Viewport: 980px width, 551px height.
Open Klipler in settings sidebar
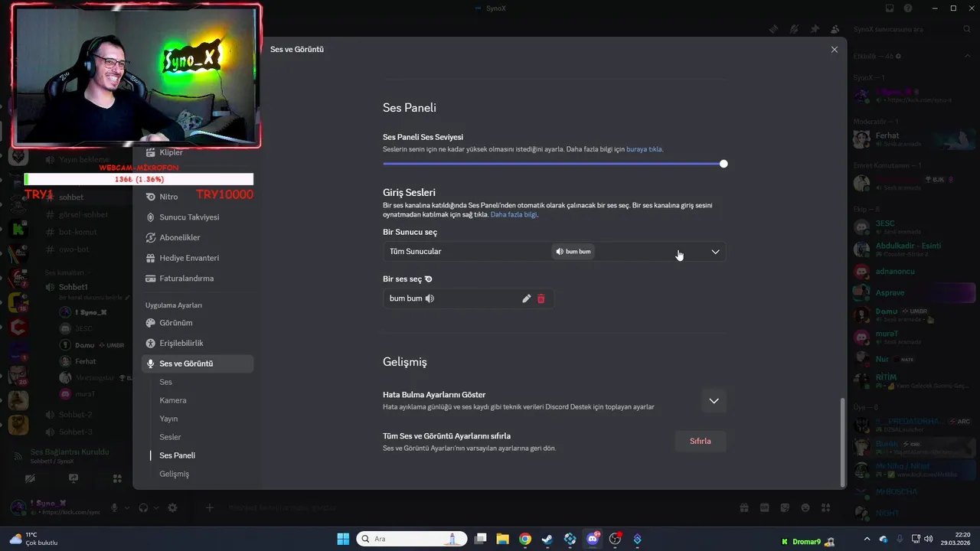point(198,152)
